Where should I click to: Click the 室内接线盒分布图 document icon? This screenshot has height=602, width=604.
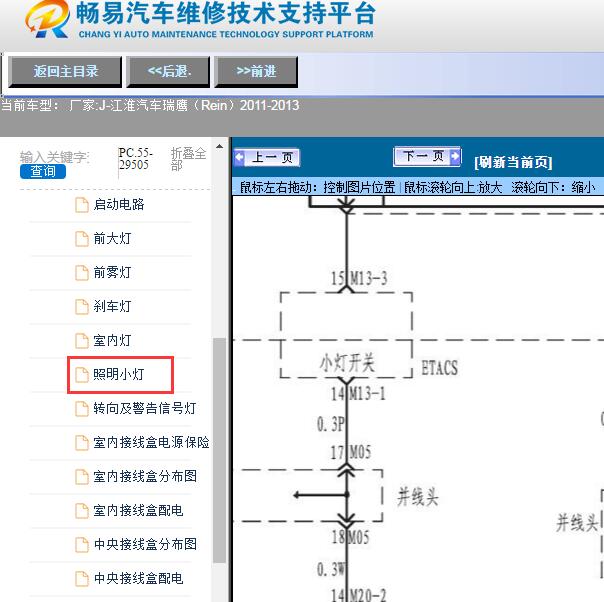(82, 476)
